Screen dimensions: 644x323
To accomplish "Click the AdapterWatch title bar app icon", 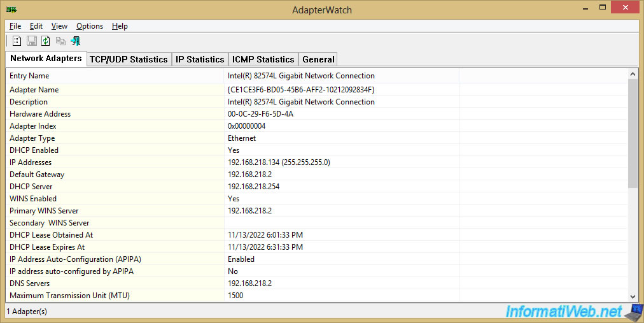I will (11, 10).
